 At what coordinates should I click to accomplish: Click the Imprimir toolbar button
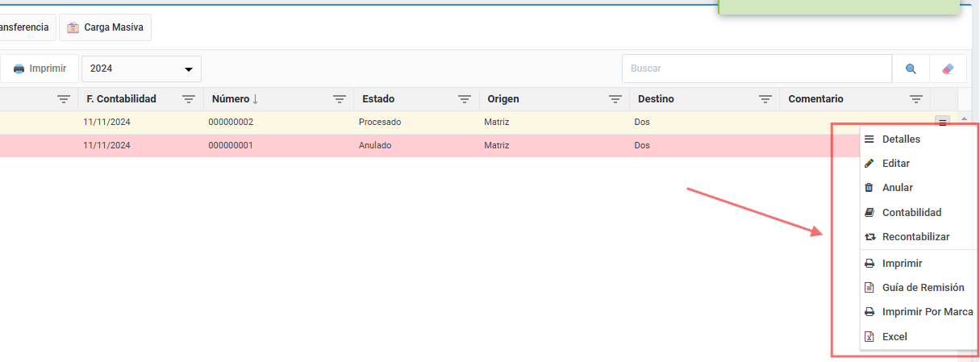coord(40,69)
